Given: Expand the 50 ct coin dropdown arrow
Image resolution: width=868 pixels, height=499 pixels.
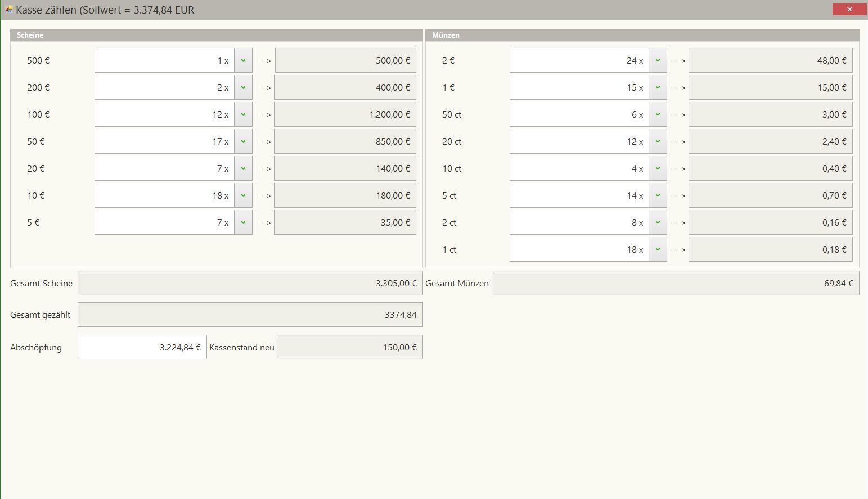Looking at the screenshot, I should [658, 114].
